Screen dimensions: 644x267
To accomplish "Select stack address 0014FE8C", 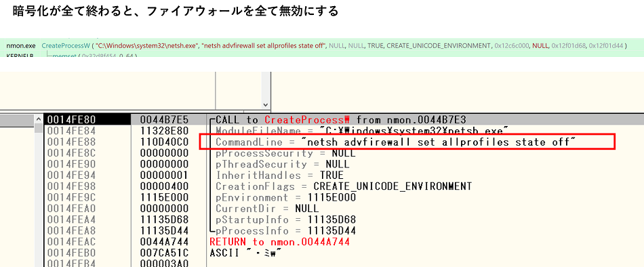I will pos(71,153).
